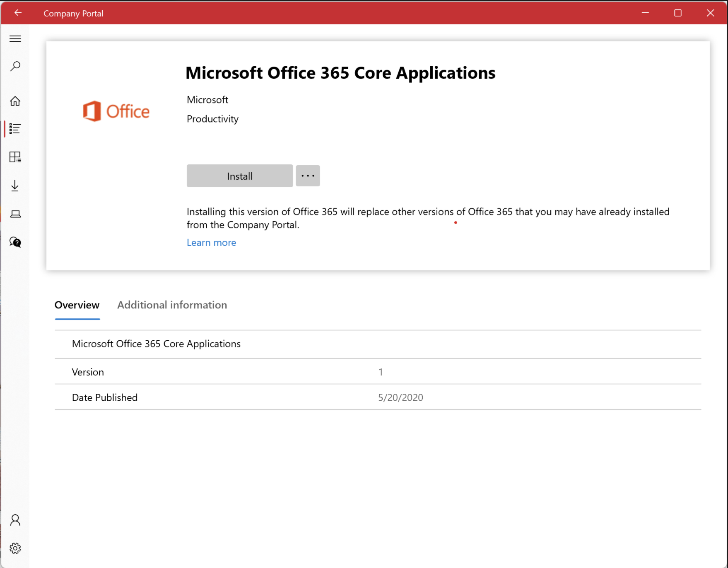
Task: Open the user account profile icon
Action: [15, 520]
